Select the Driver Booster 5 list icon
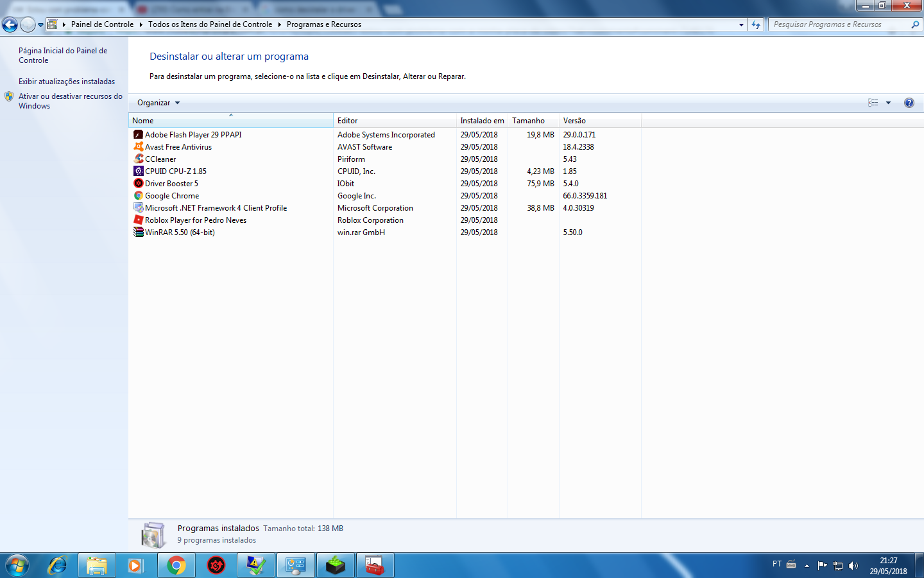The width and height of the screenshot is (924, 578). click(x=138, y=184)
